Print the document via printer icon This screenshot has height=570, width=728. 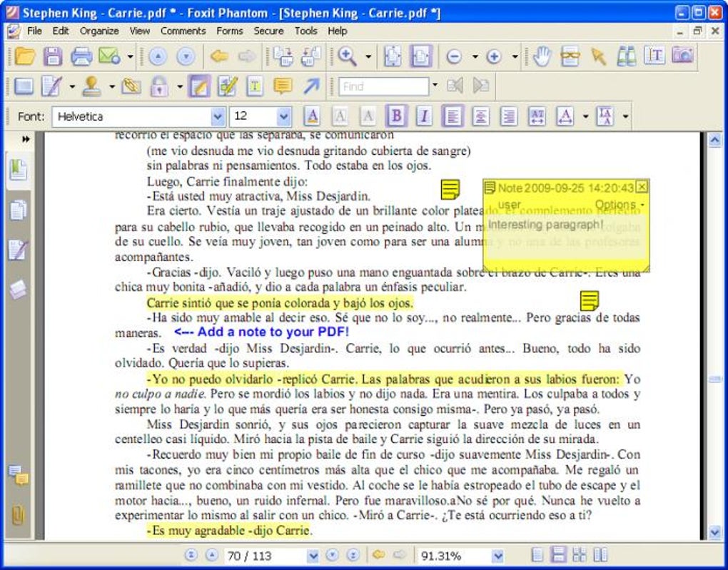[x=81, y=56]
